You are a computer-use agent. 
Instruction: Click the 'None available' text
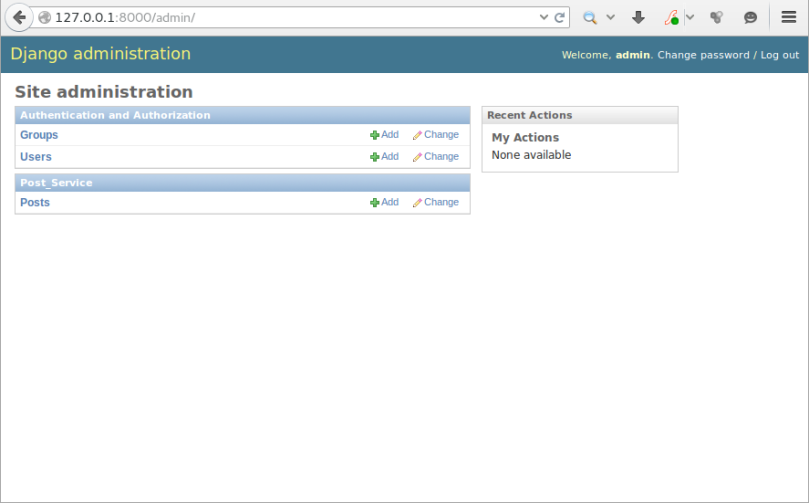[531, 155]
